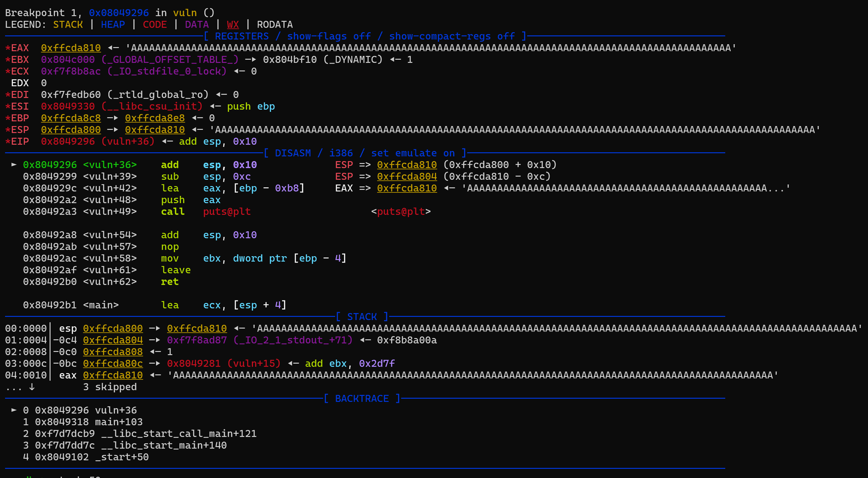
Task: Click the changed-register asterisk before EAX
Action: pos(7,48)
